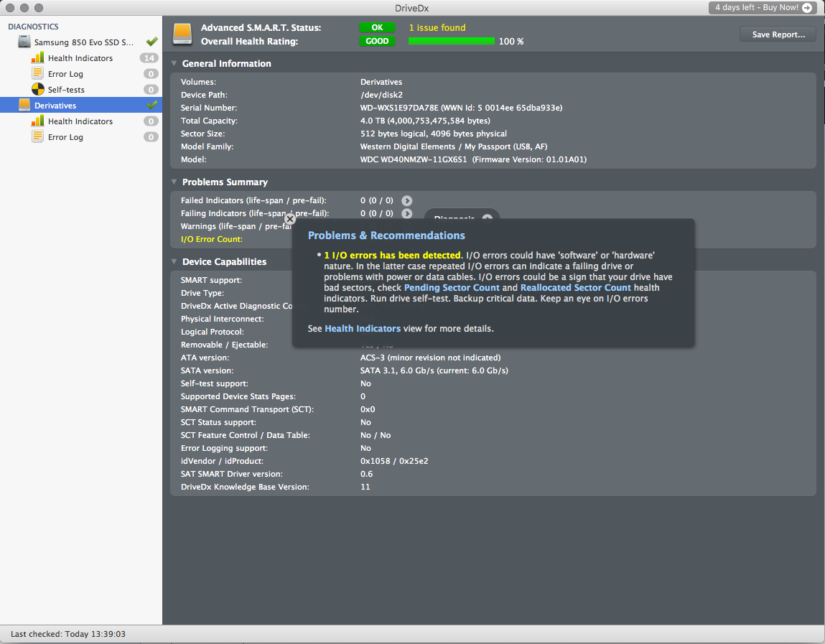Viewport: 825px width, 644px height.
Task: Select Samsung 850 Evo SSD in the sidebar
Action: pyautogui.click(x=81, y=42)
